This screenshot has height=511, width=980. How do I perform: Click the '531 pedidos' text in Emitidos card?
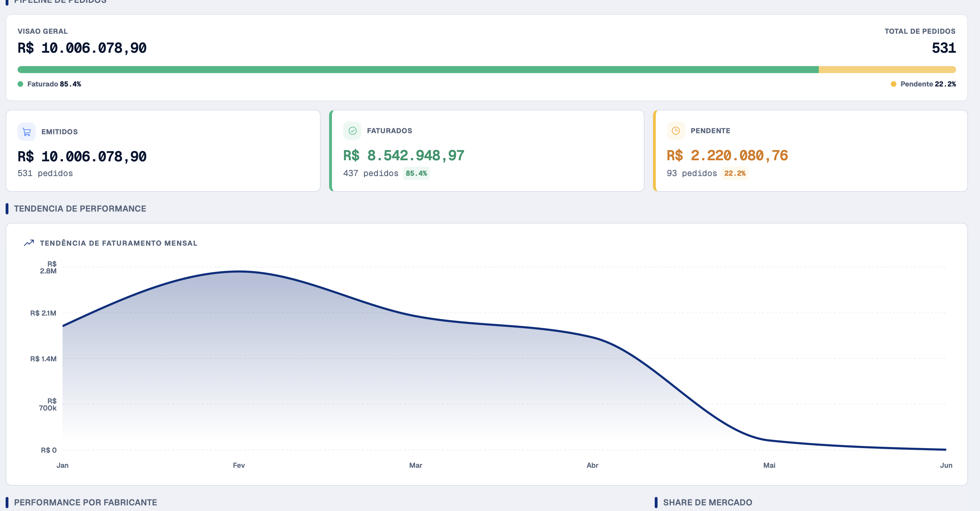[x=45, y=173]
